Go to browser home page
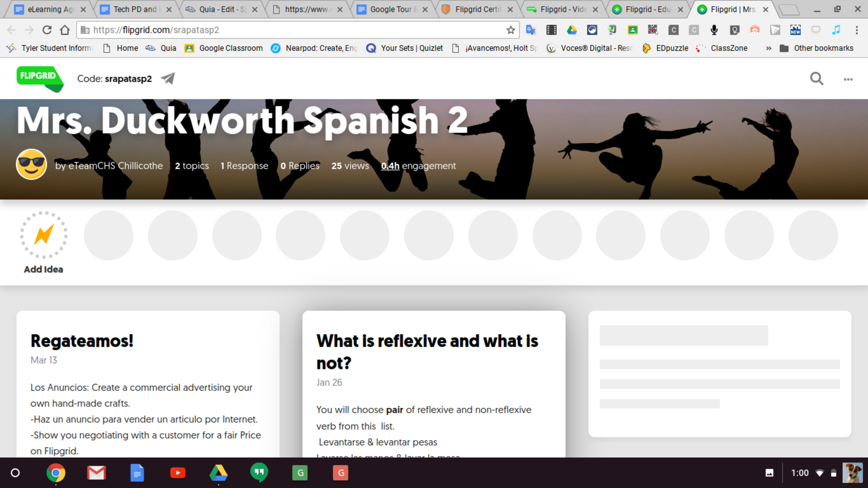 (64, 30)
